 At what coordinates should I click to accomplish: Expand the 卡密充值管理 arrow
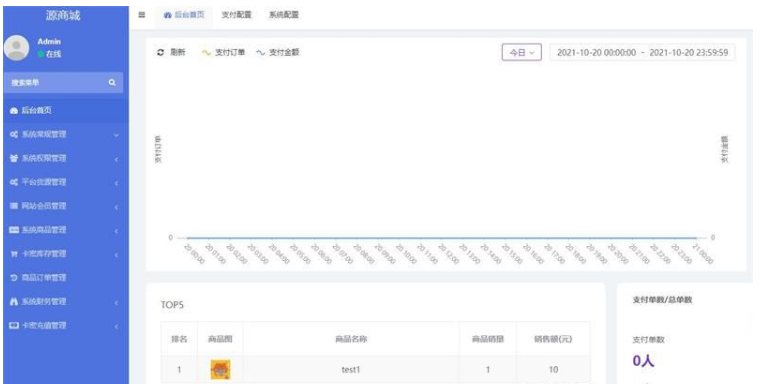click(x=116, y=327)
